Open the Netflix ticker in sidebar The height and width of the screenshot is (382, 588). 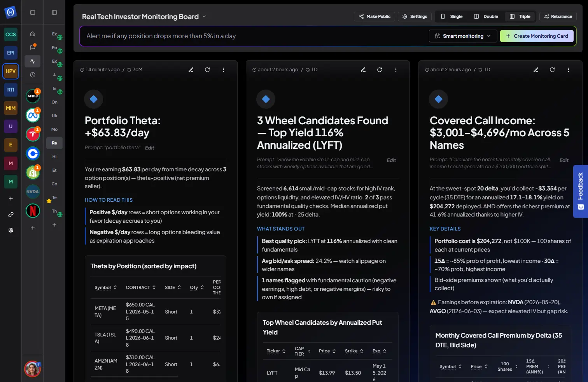[x=33, y=211]
